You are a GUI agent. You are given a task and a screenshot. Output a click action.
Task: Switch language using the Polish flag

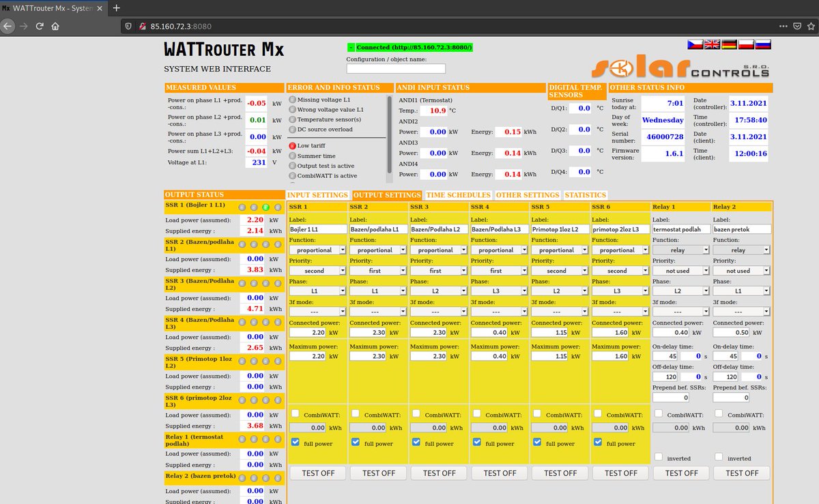(745, 44)
